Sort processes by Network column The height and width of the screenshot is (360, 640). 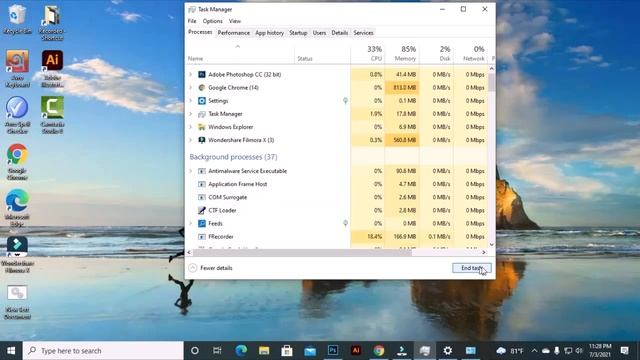click(x=470, y=53)
